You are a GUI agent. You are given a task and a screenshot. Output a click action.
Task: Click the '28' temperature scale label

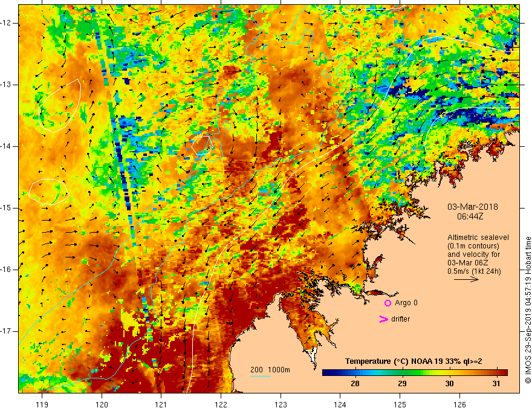[x=355, y=384]
